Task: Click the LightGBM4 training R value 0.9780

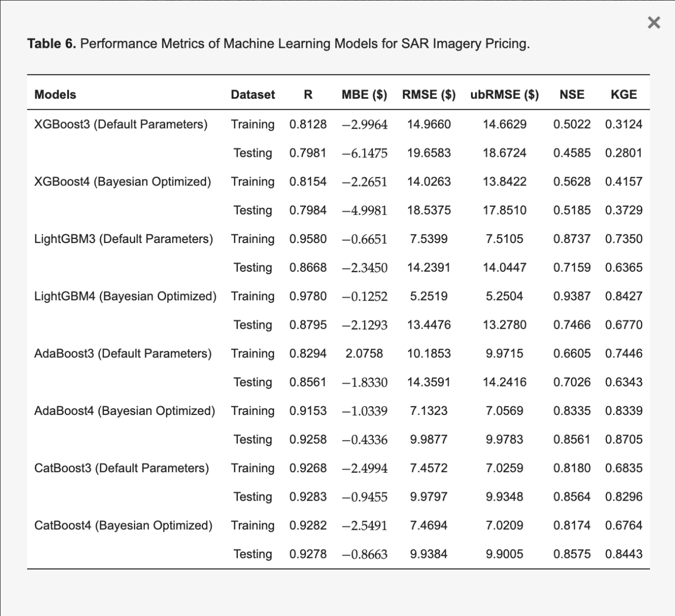Action: click(308, 296)
